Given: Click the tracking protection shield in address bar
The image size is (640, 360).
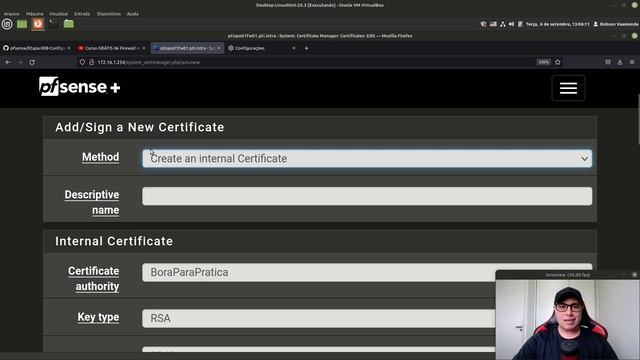Looking at the screenshot, I should 82,62.
